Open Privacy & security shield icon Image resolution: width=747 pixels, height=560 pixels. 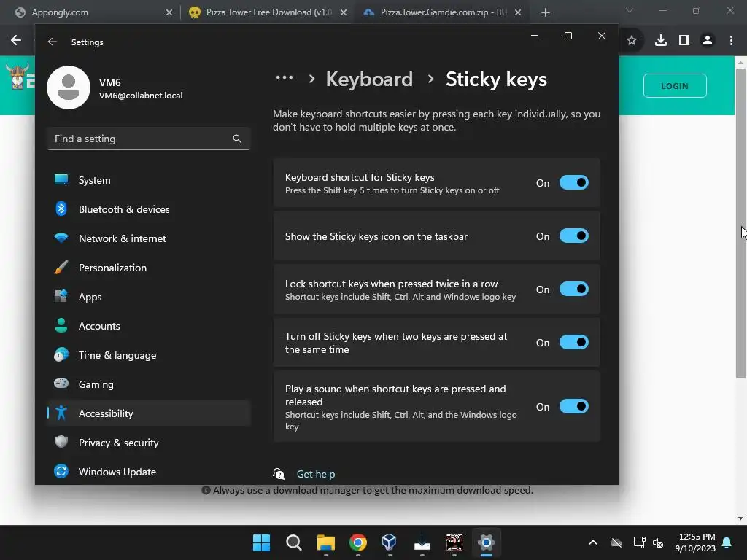click(x=61, y=442)
